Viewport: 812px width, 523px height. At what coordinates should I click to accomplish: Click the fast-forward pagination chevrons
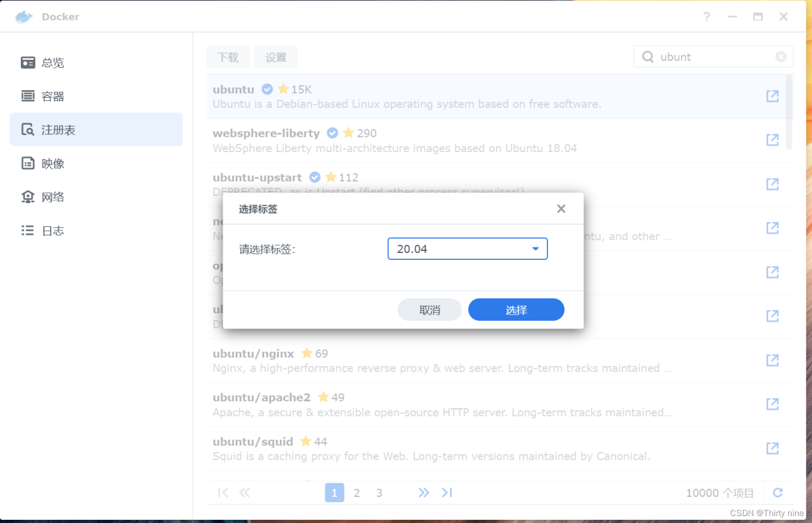pos(424,493)
